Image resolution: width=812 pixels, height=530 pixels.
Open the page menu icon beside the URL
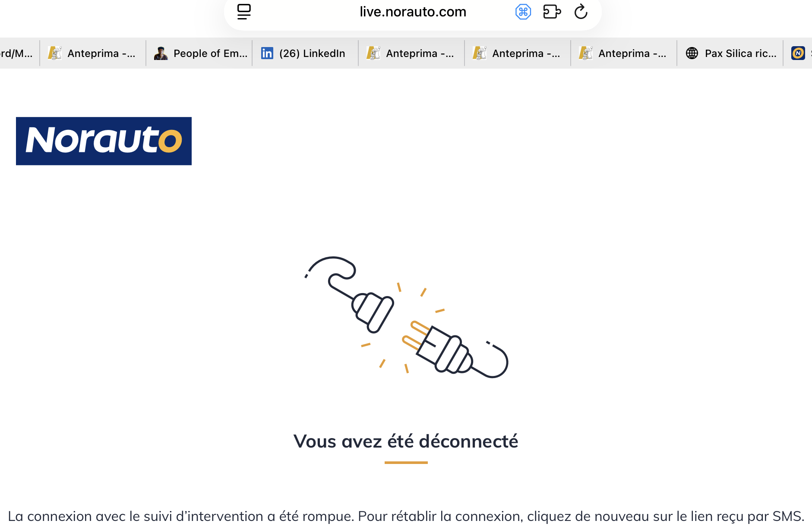[x=244, y=12]
